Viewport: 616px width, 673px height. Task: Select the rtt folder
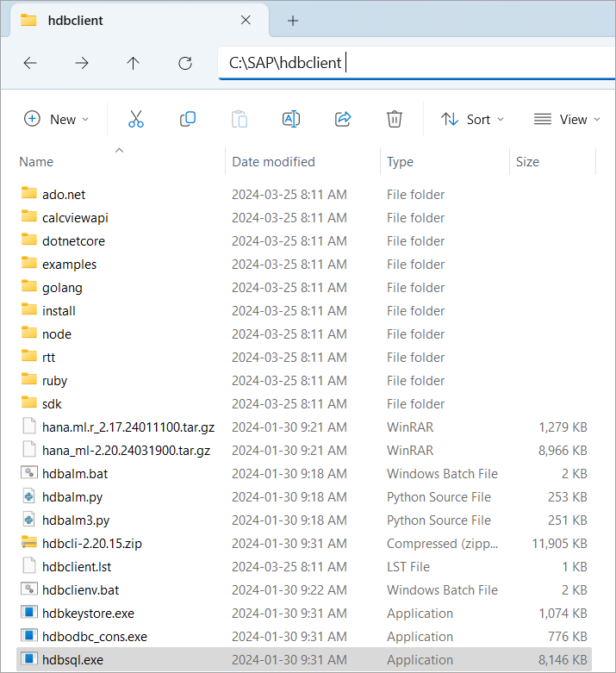48,357
